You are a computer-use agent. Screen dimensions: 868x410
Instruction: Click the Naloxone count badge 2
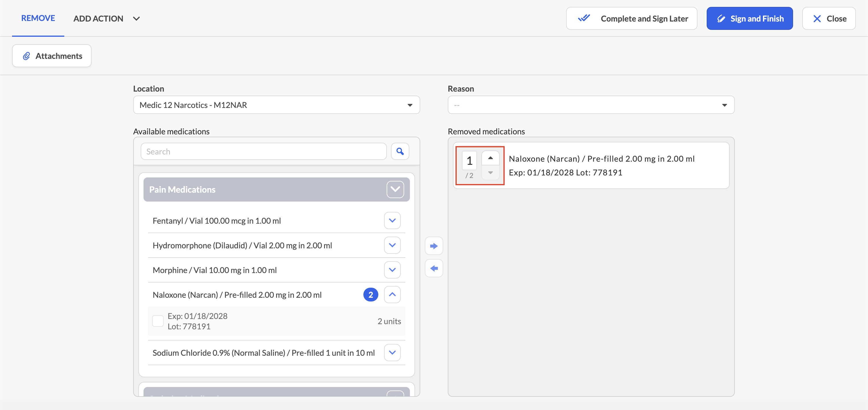(x=371, y=295)
